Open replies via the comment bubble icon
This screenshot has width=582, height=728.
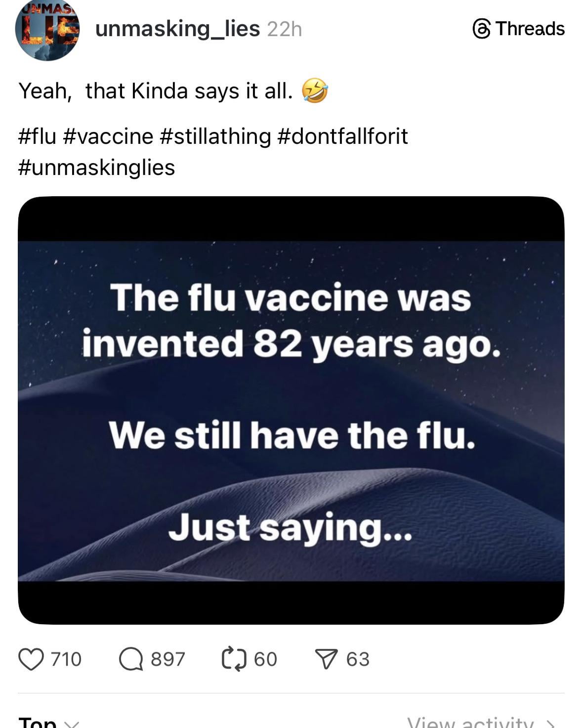click(131, 659)
